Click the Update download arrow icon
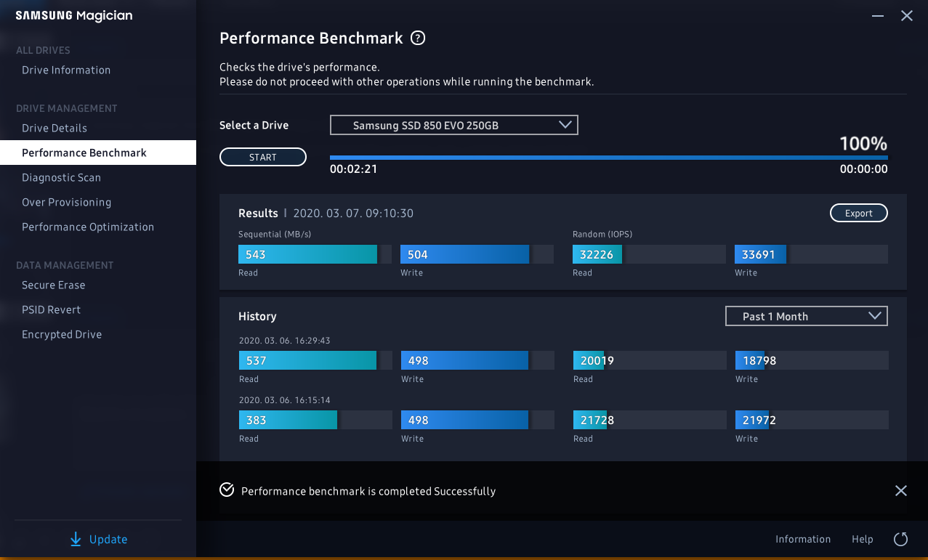Screen dimensions: 928x560 coord(76,539)
